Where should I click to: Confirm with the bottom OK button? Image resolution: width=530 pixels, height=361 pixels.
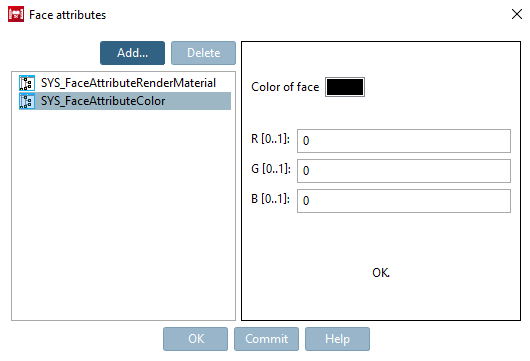[195, 339]
